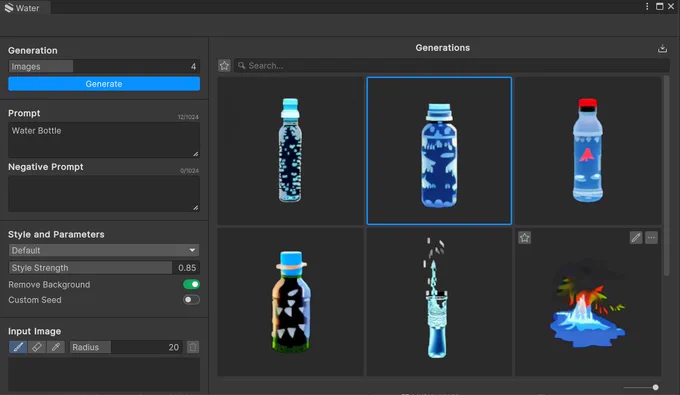The height and width of the screenshot is (395, 680).
Task: Edit the volcano image with pencil icon
Action: point(636,238)
